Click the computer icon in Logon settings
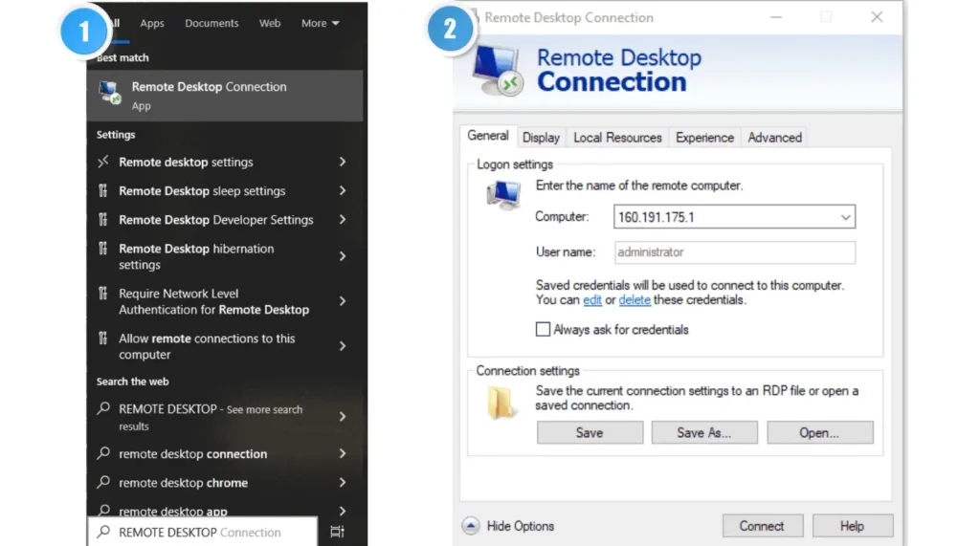This screenshot has height=546, width=980. tap(503, 195)
